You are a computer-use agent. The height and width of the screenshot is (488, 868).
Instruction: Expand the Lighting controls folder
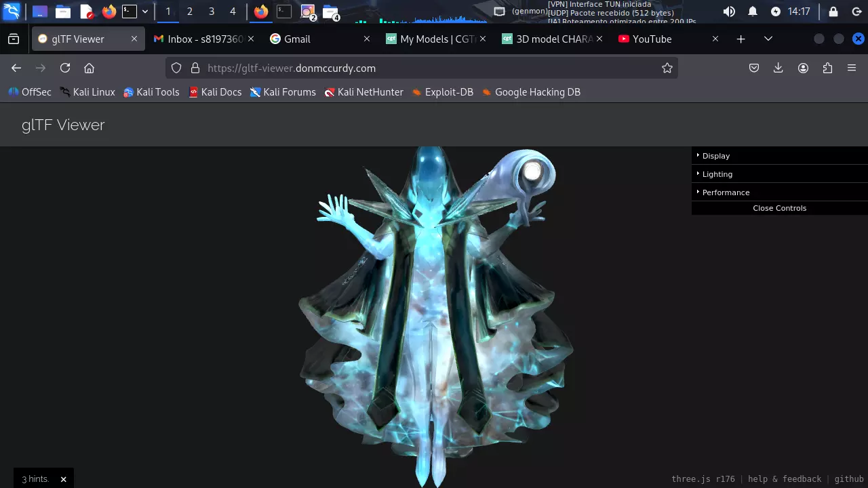click(x=780, y=174)
